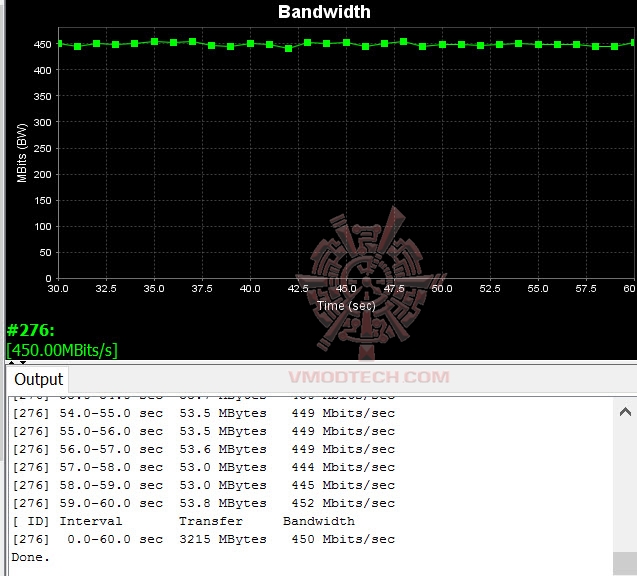Image resolution: width=637 pixels, height=576 pixels.
Task: Click the green data point at 48.0 seconds
Action: (x=403, y=41)
